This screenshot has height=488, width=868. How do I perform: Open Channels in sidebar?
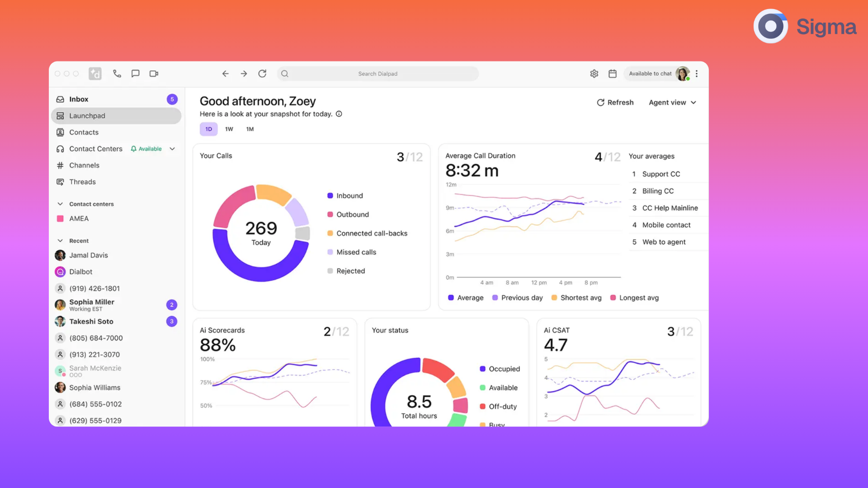117,165
